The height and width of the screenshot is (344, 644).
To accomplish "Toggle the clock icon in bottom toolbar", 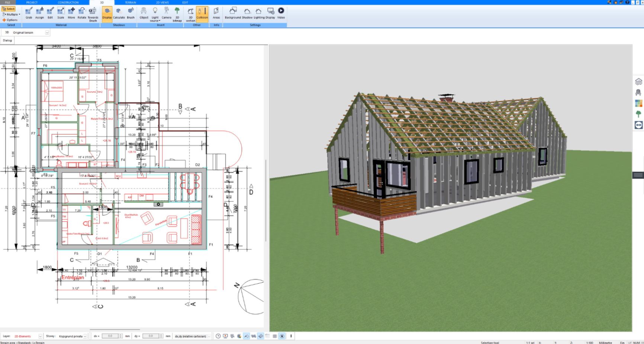I will [x=218, y=336].
